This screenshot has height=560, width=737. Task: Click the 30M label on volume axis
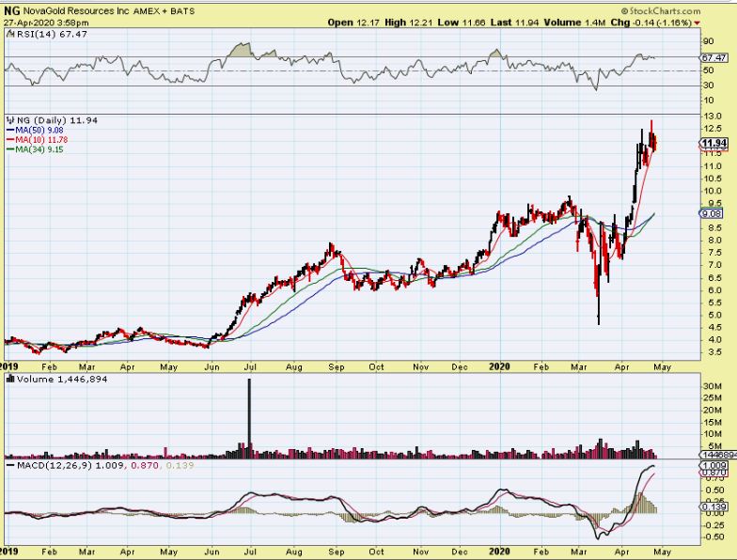(x=713, y=386)
